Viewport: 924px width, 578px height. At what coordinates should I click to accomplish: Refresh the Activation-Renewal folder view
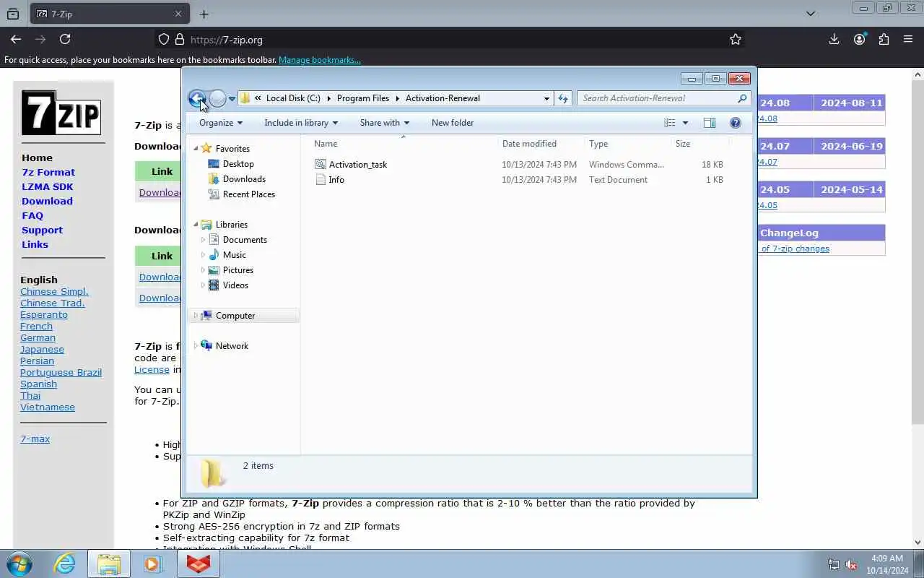563,98
